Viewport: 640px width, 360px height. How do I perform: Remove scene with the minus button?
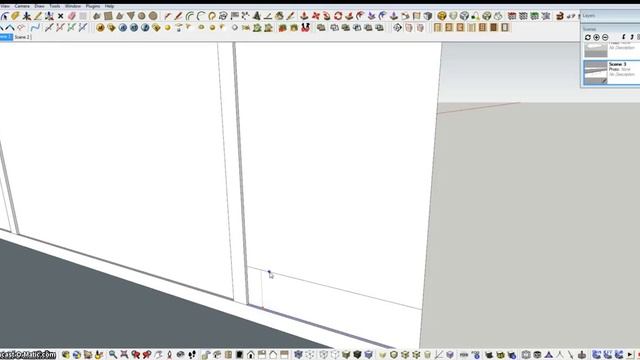(605, 37)
